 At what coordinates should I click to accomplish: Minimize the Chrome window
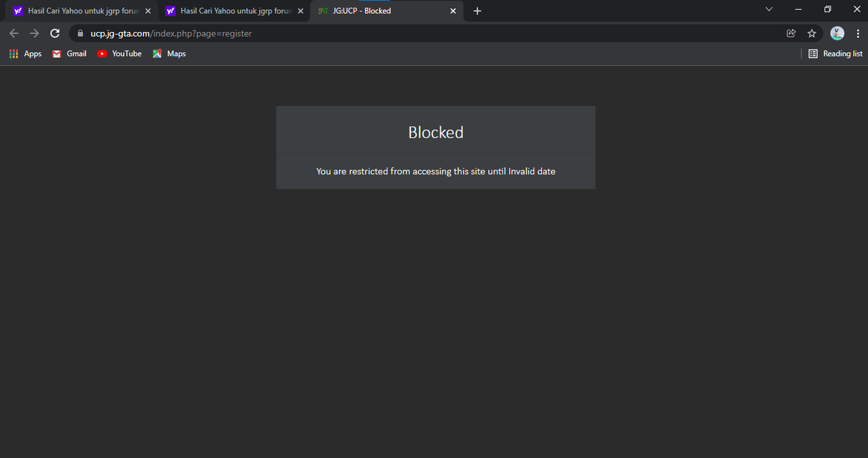[798, 9]
